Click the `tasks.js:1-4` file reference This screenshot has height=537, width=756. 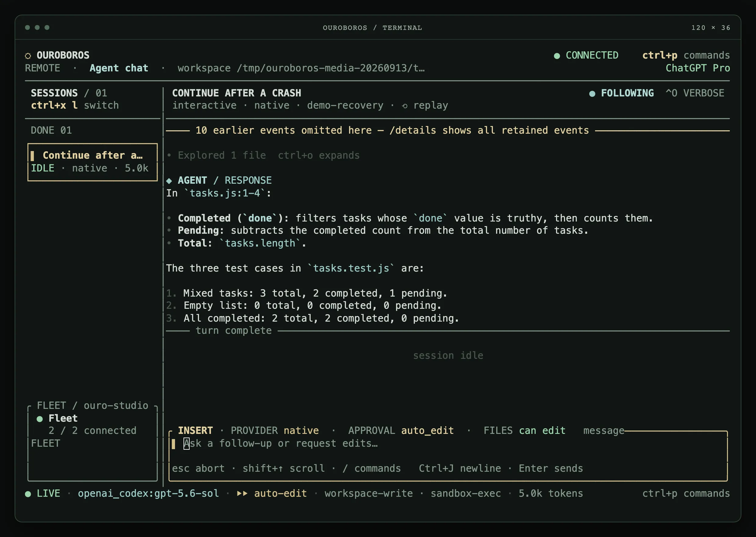[225, 193]
